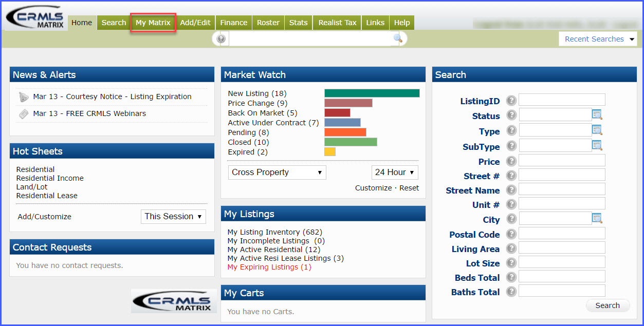Click the green New Listing bar
The image size is (644, 326).
[372, 93]
